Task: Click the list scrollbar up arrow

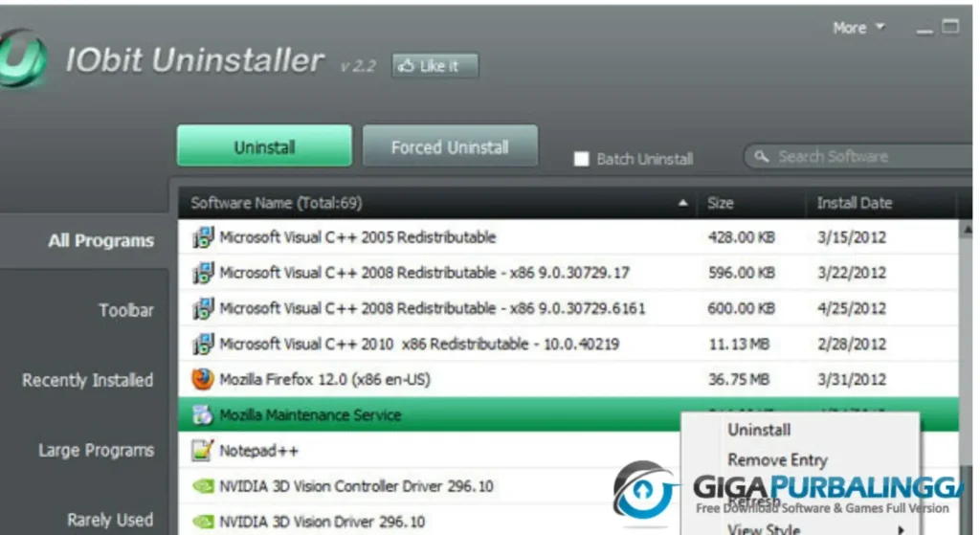Action: point(967,230)
